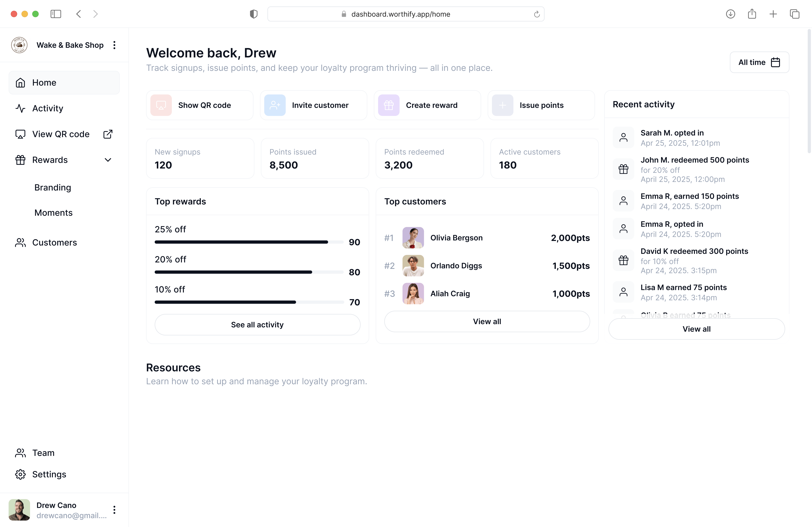
Task: Click the 20% off progress bar
Action: pos(249,272)
